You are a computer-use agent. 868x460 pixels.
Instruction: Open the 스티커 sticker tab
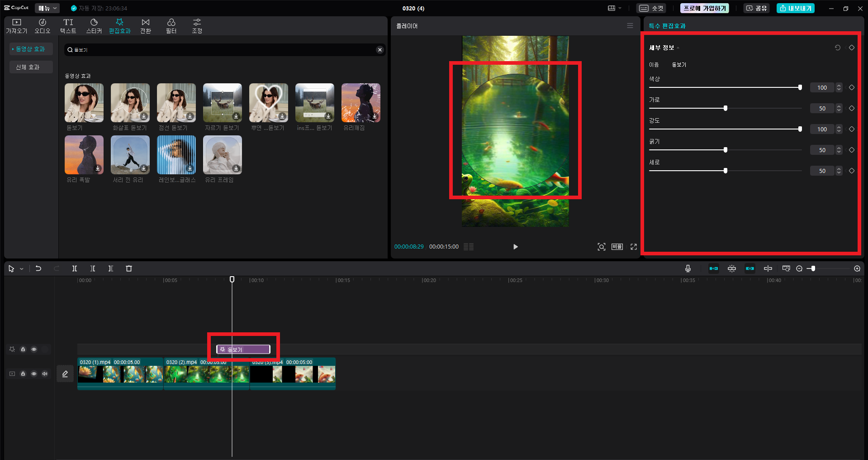(x=94, y=26)
